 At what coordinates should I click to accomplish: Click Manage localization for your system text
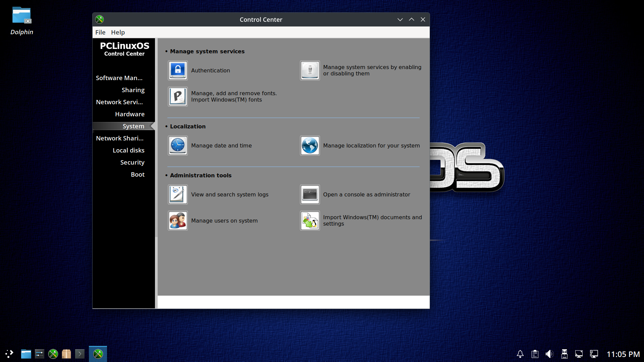pos(371,145)
